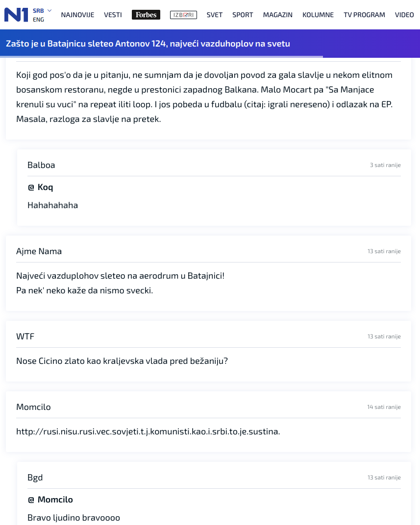Open the N1 logo homepage
420x525 pixels.
point(16,15)
